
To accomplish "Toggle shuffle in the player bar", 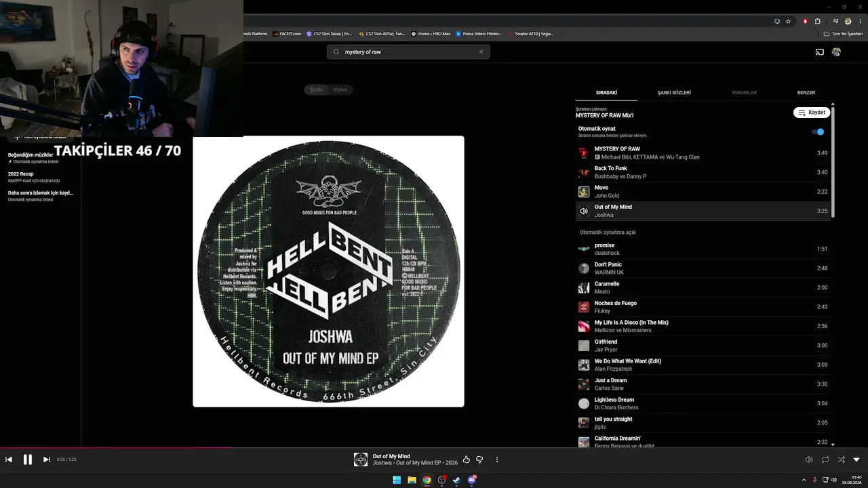I will click(841, 460).
